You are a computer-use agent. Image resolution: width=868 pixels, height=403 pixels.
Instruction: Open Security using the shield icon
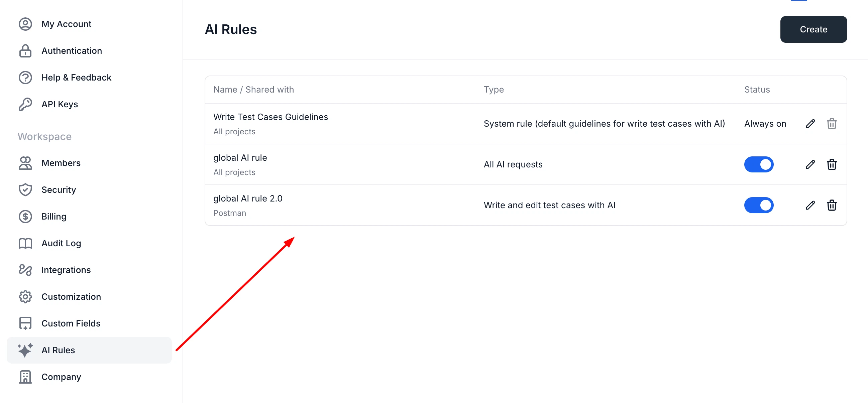25,189
